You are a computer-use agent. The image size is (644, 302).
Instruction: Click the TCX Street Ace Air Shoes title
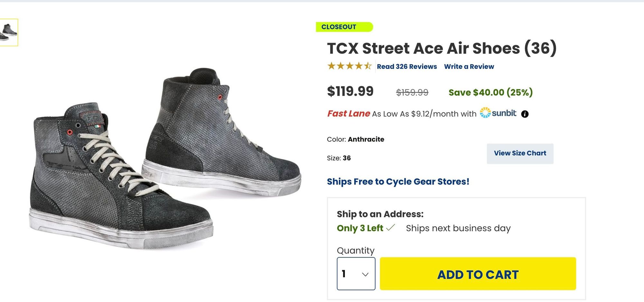coord(441,48)
